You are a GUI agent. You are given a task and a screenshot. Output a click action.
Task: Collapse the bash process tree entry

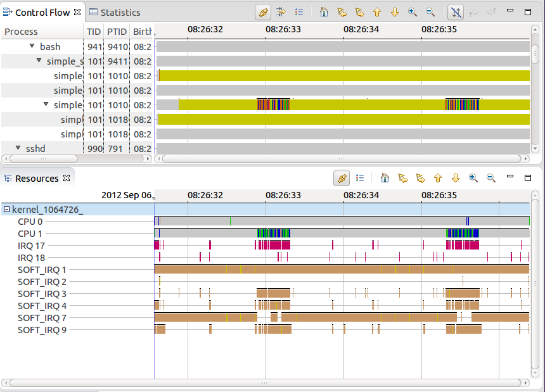(x=30, y=46)
